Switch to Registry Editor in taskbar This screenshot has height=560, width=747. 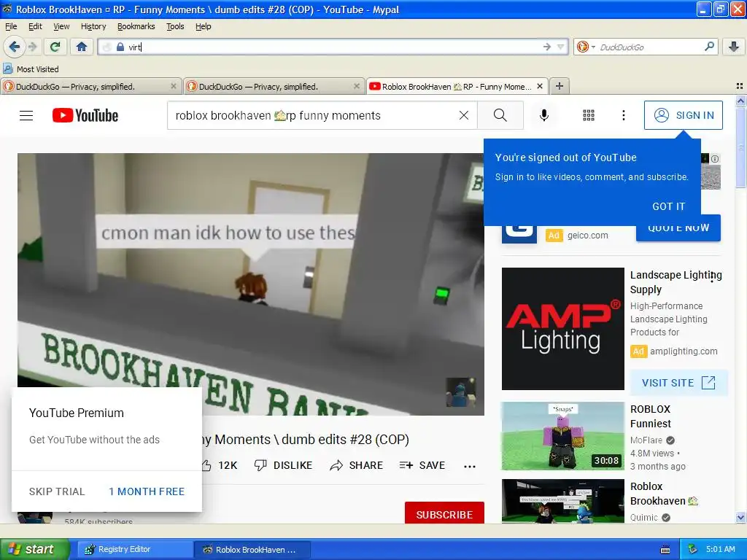coord(134,550)
